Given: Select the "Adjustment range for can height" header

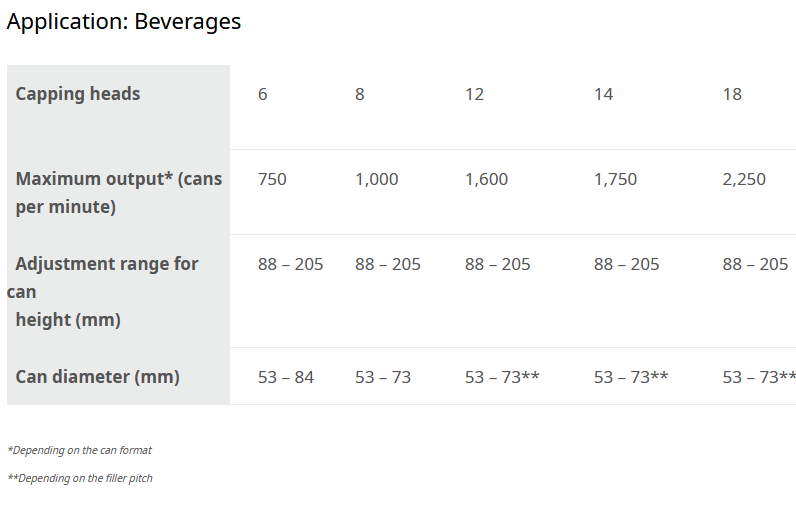Looking at the screenshot, I should click(106, 291).
